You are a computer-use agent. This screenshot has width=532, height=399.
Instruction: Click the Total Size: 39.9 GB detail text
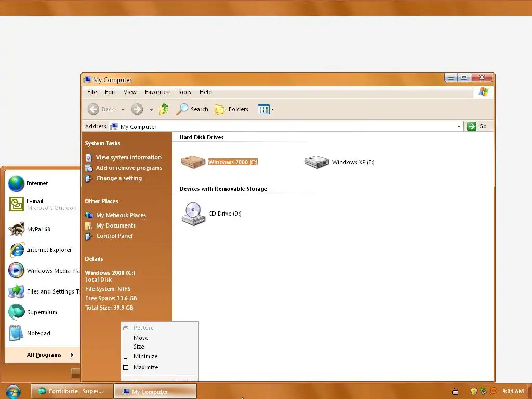(x=109, y=308)
